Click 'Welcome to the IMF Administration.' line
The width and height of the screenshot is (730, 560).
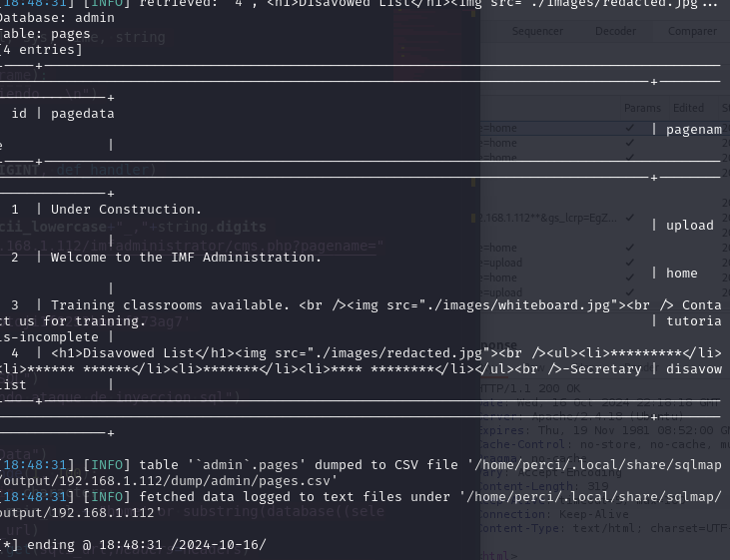[186, 258]
